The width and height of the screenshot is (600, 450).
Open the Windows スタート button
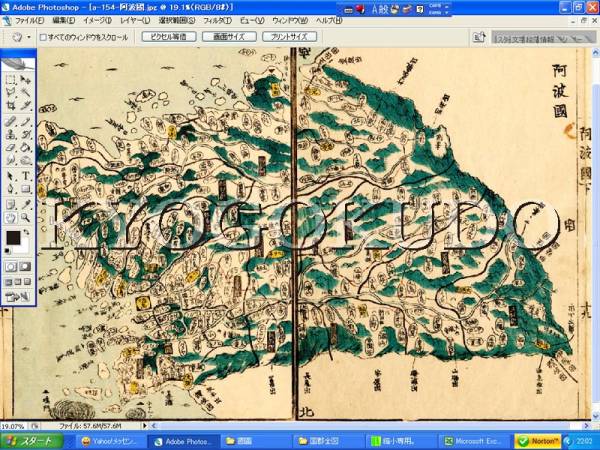click(32, 441)
